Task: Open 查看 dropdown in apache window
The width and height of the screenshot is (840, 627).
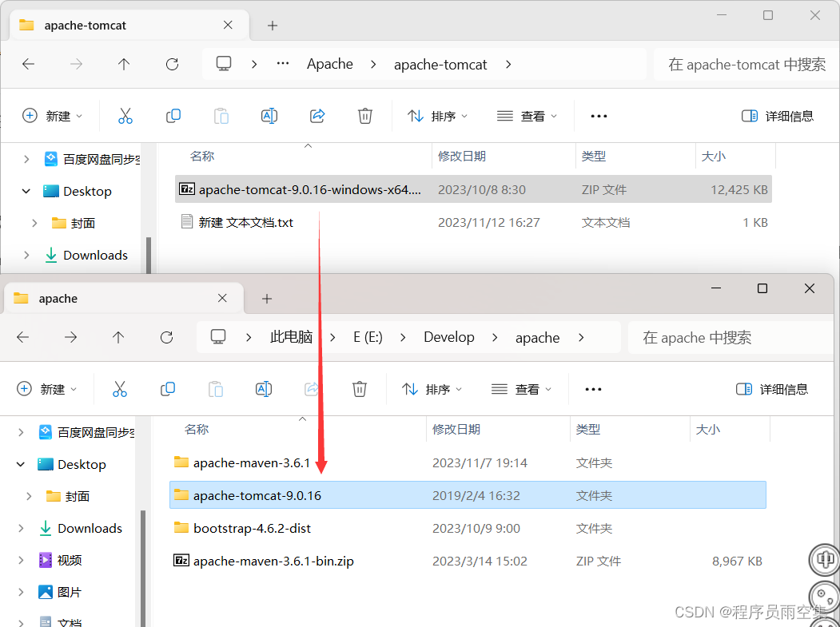Action: (522, 389)
